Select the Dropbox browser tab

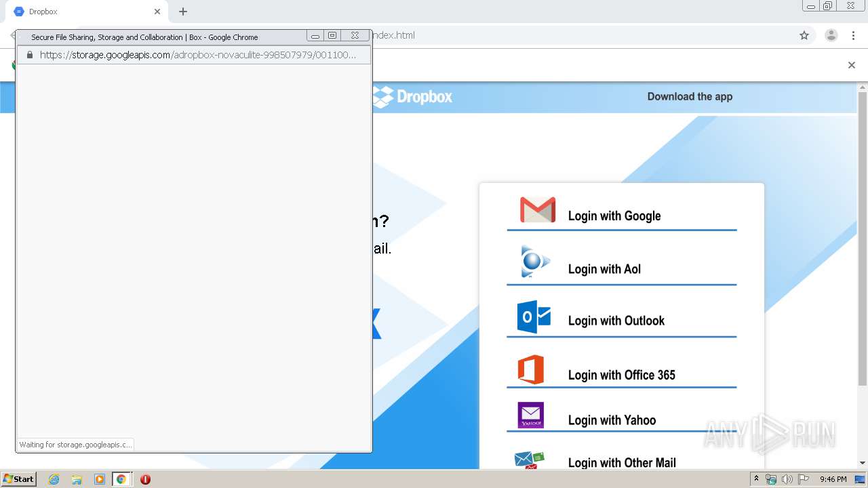coord(87,12)
